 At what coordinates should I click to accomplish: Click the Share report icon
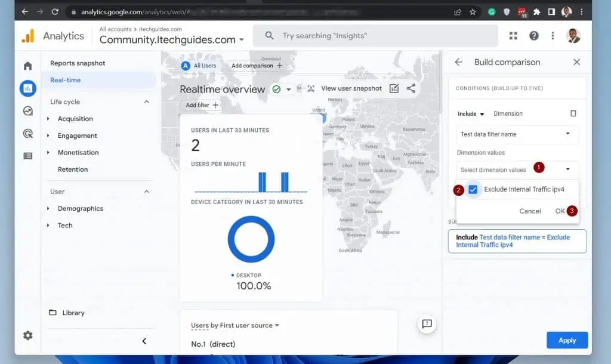coord(411,88)
